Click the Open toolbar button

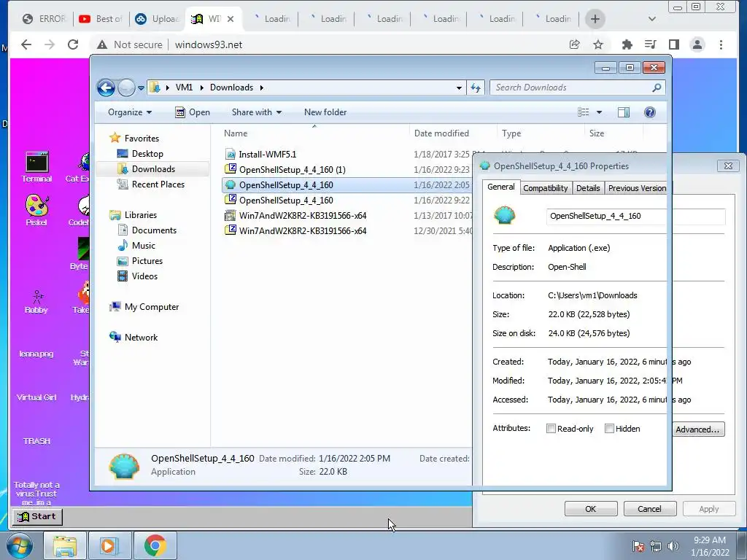click(193, 112)
